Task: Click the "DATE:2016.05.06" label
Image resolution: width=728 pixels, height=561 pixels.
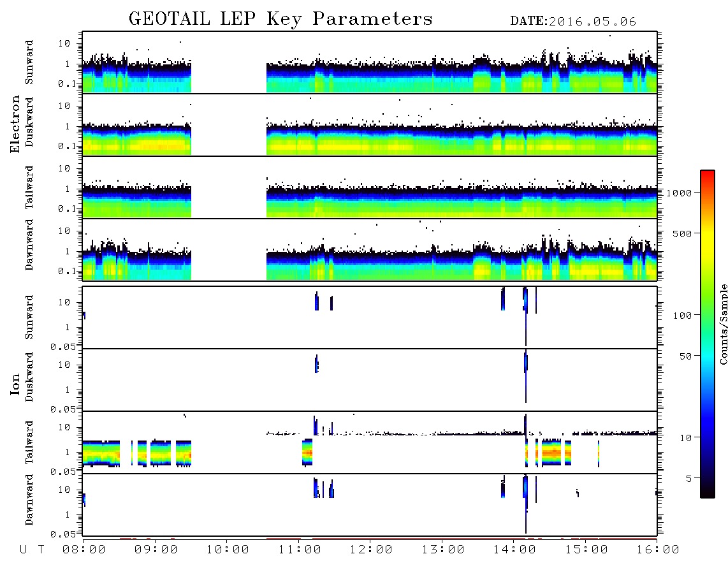Action: pos(573,22)
